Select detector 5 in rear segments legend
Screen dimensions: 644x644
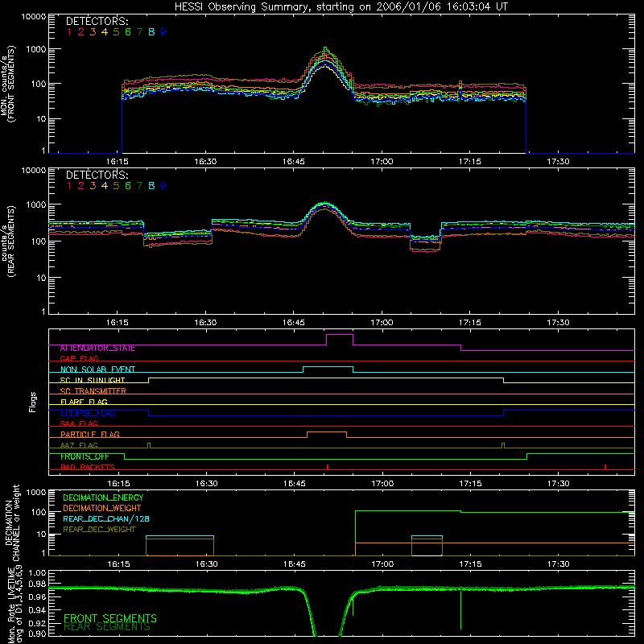(116, 186)
